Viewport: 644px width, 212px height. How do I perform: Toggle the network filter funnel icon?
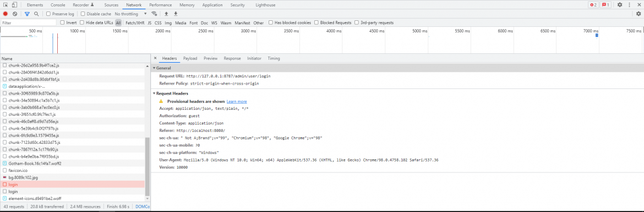point(27,14)
